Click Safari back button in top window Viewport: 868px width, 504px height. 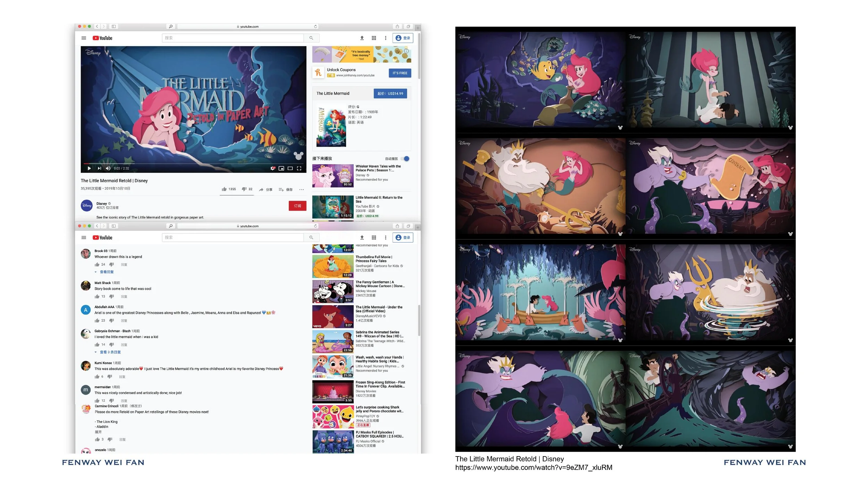(97, 26)
